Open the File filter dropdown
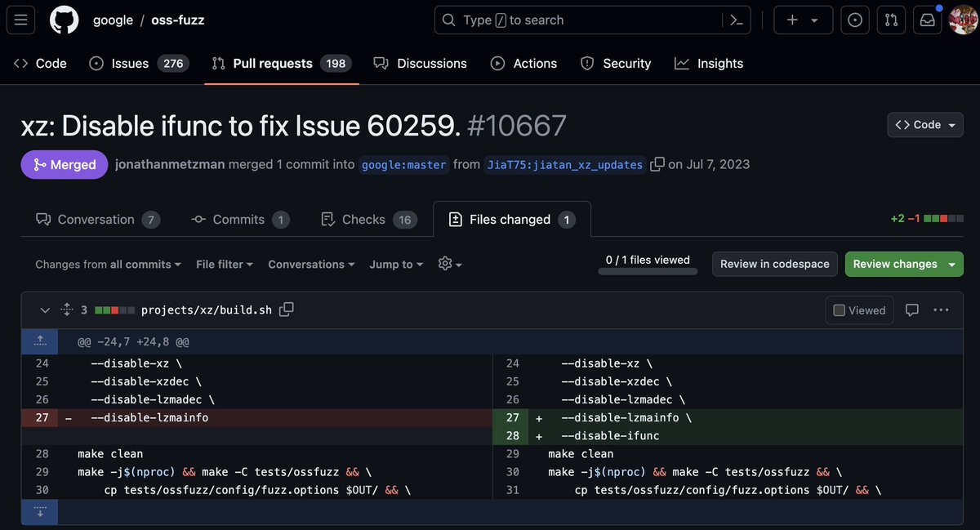980x530 pixels. (x=225, y=264)
